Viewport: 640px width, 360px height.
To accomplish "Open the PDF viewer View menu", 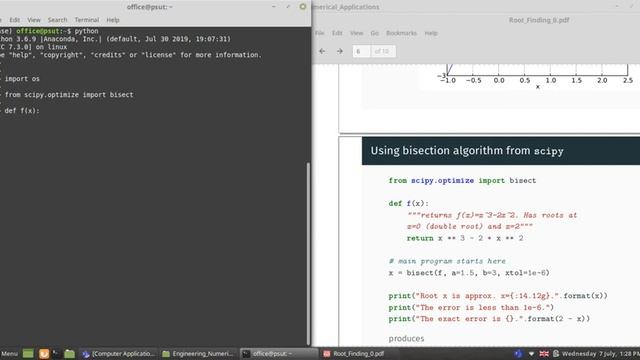I will click(356, 33).
